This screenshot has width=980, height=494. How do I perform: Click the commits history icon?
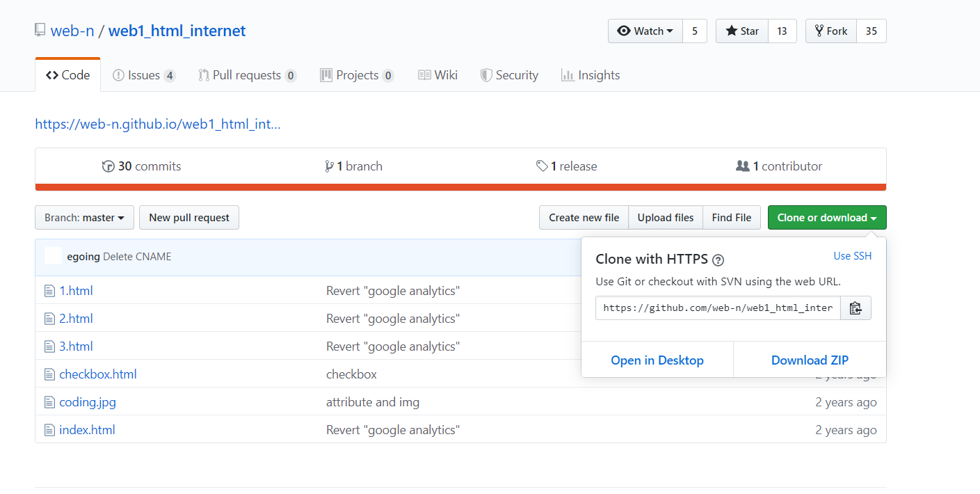pos(108,166)
